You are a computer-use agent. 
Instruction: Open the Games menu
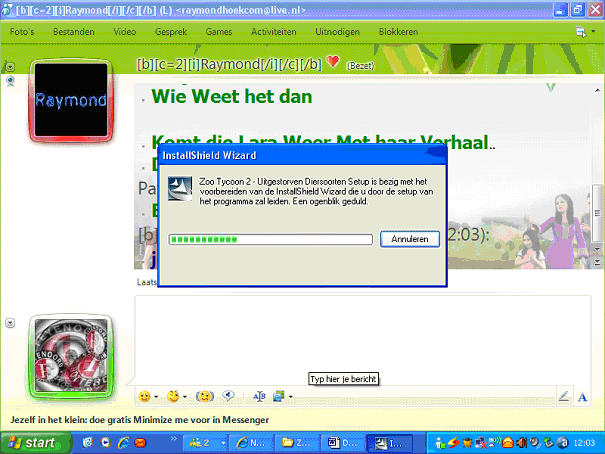(219, 32)
